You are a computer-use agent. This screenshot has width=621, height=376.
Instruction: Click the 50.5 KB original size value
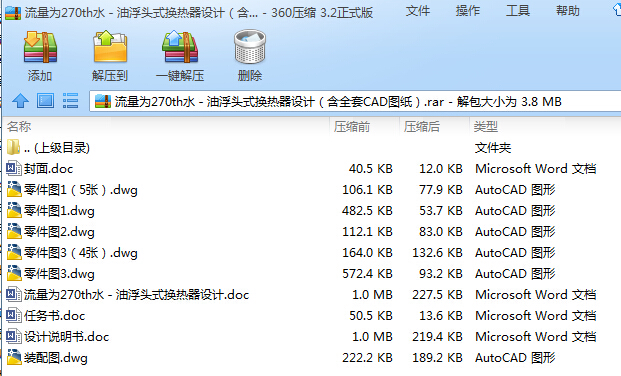371,316
